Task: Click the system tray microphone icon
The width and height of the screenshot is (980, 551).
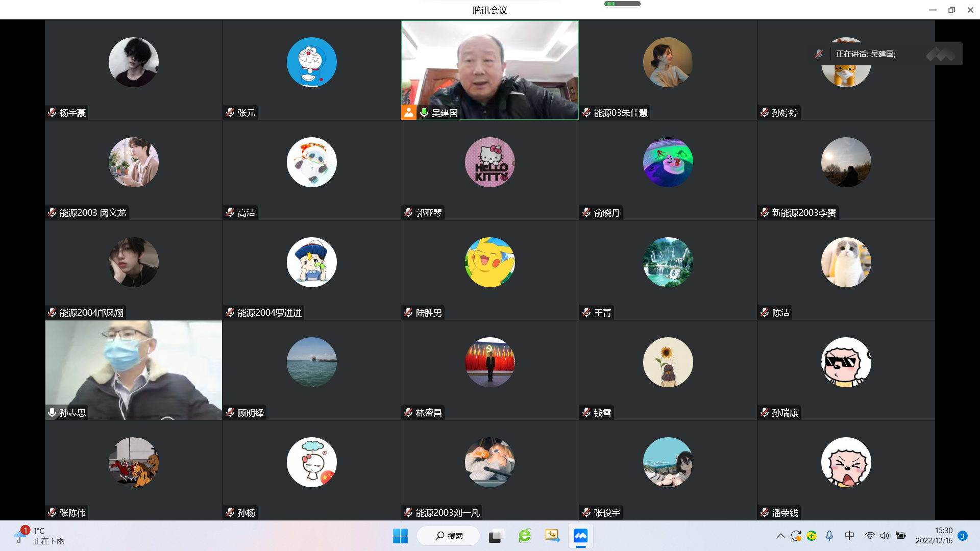Action: click(829, 536)
